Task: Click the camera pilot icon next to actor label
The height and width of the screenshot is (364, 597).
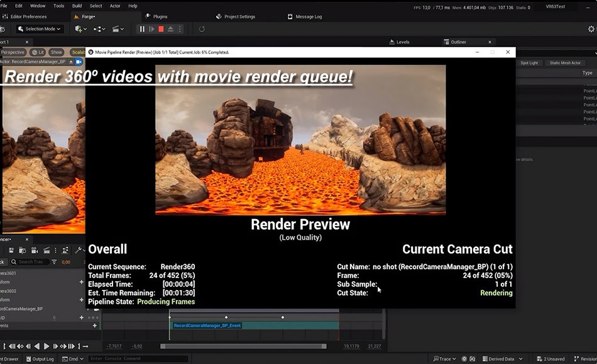Action: pos(79,62)
